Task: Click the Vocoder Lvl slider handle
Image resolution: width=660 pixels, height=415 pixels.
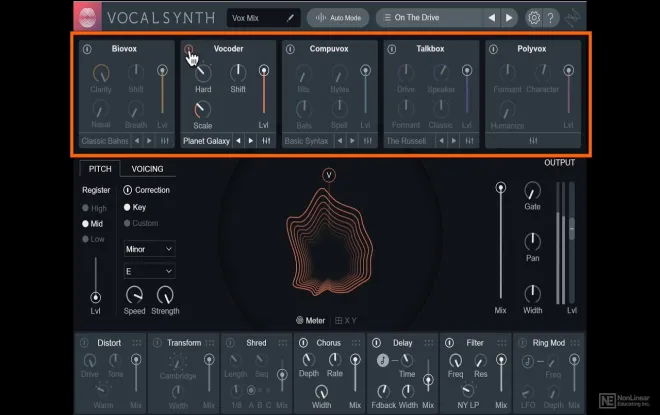Action: [263, 70]
